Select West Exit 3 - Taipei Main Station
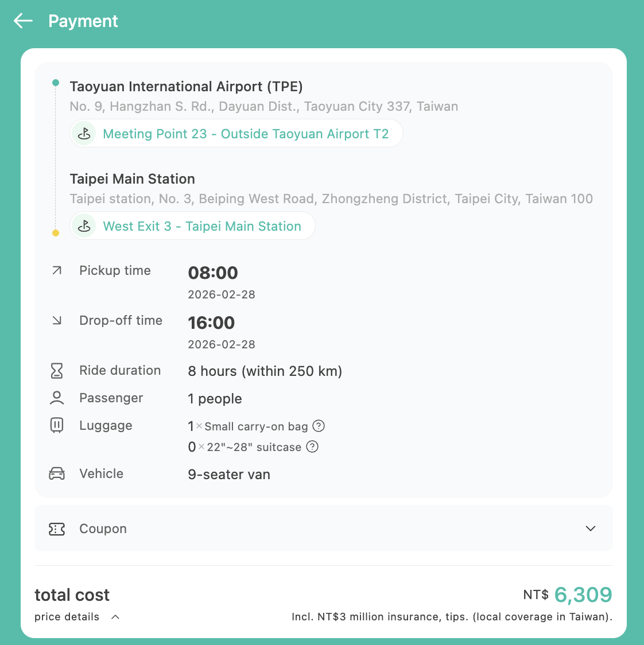Screen dimensions: 644x645 pyautogui.click(x=202, y=226)
